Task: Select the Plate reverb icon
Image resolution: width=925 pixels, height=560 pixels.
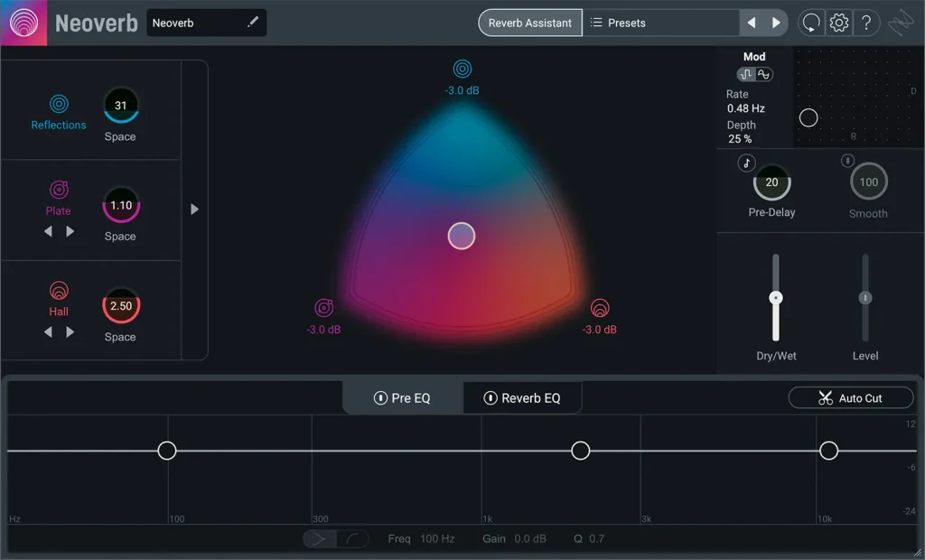Action: click(57, 191)
